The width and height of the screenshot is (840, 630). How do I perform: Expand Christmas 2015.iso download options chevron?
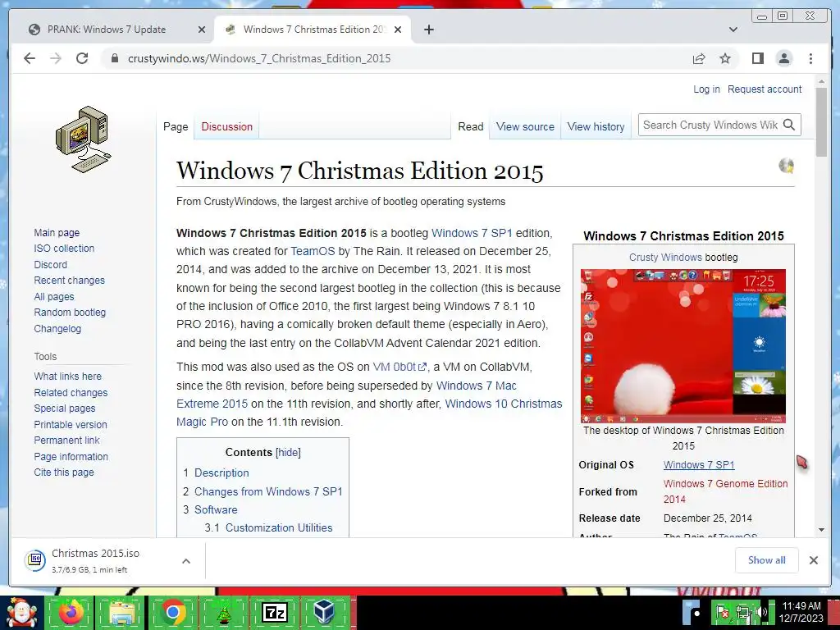186,561
